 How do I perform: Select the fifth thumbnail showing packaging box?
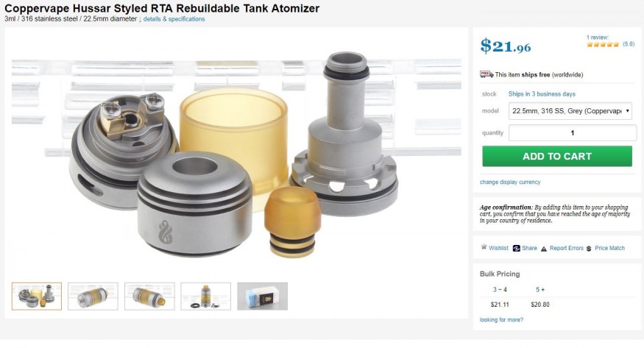(x=263, y=296)
